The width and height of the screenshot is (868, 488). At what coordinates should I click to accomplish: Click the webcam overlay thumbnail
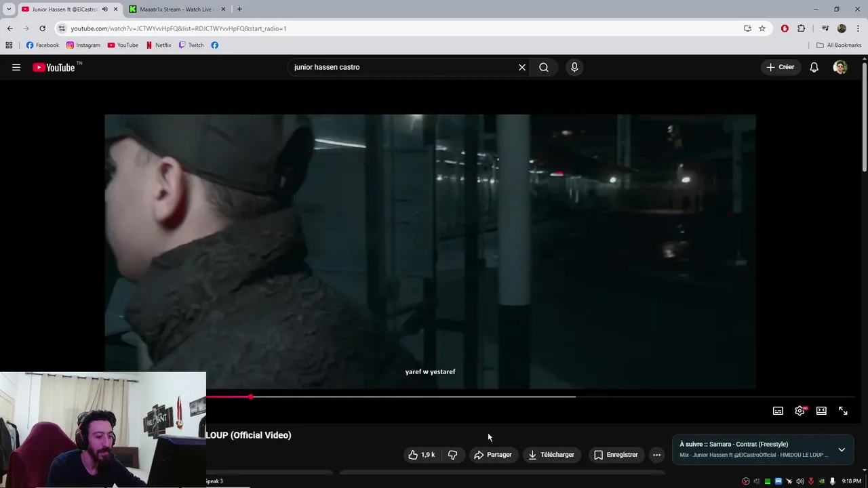[103, 430]
